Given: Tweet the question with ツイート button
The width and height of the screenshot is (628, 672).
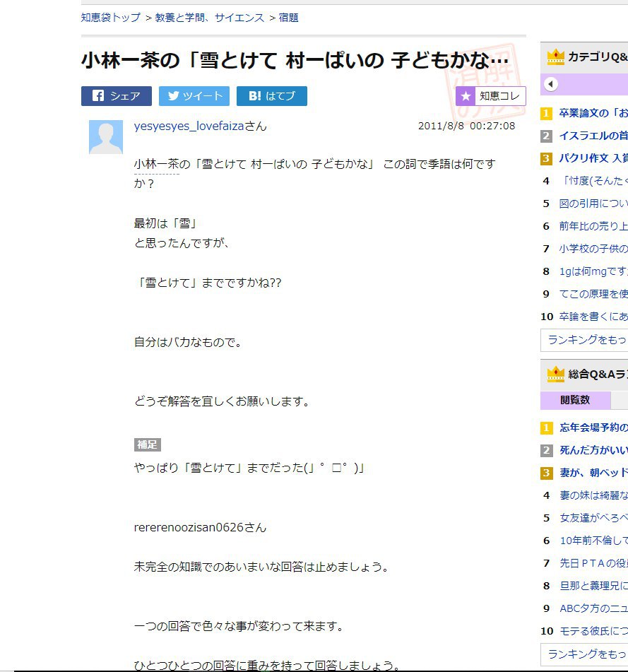Looking at the screenshot, I should 194,96.
